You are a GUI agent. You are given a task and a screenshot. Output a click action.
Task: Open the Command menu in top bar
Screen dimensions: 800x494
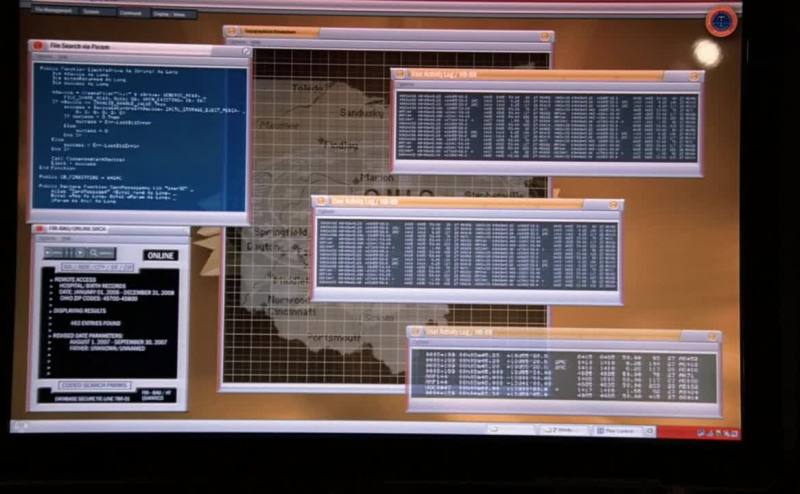(x=130, y=13)
